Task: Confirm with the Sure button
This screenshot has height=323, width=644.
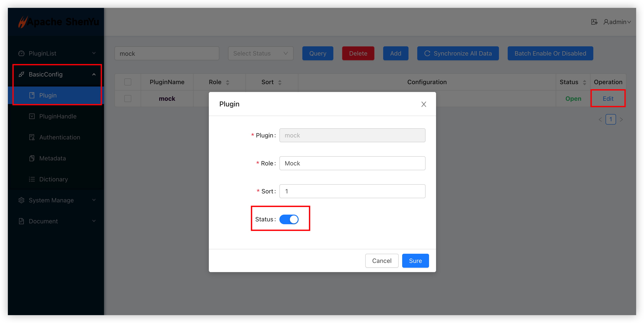Action: click(415, 261)
